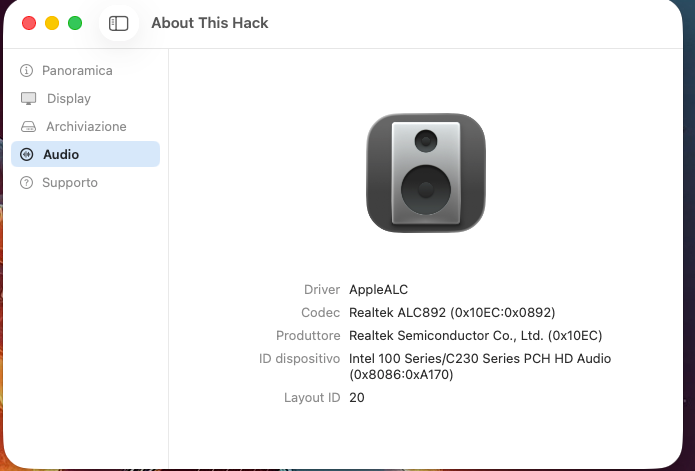695x471 pixels.
Task: Show the Supporto section label
Action: [70, 183]
